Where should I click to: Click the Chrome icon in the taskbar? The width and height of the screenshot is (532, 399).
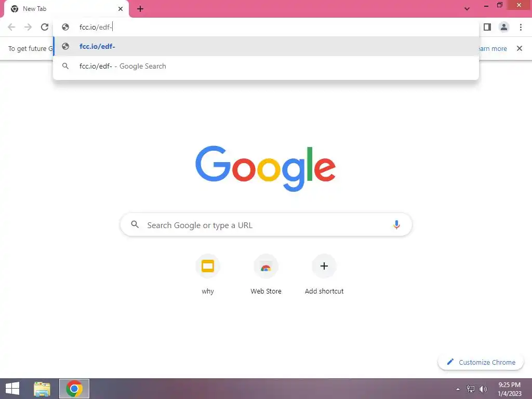tap(74, 389)
